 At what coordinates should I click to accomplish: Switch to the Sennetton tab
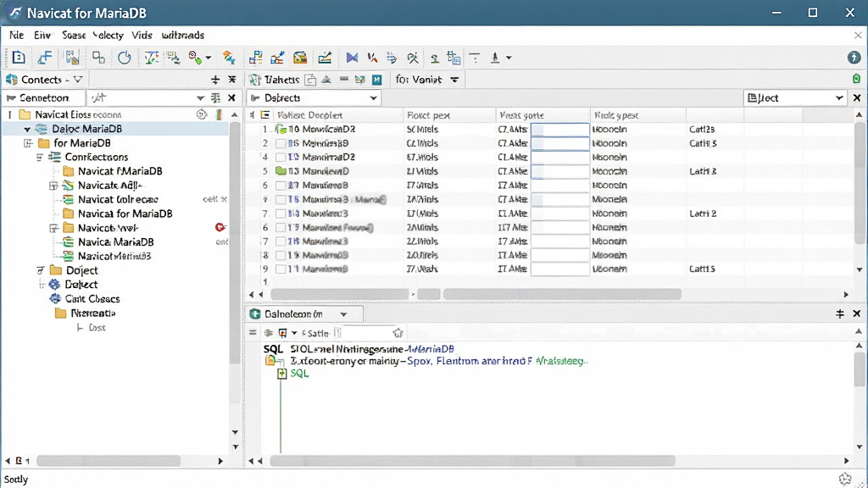click(x=44, y=98)
